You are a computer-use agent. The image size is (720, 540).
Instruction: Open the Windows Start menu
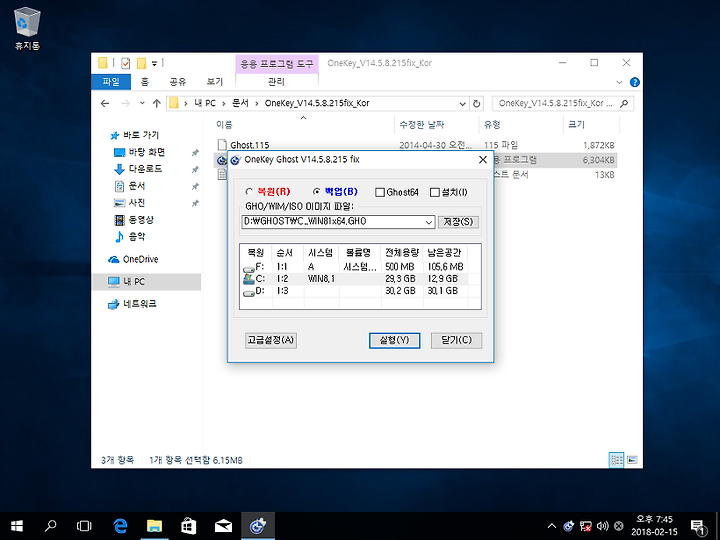point(17,526)
